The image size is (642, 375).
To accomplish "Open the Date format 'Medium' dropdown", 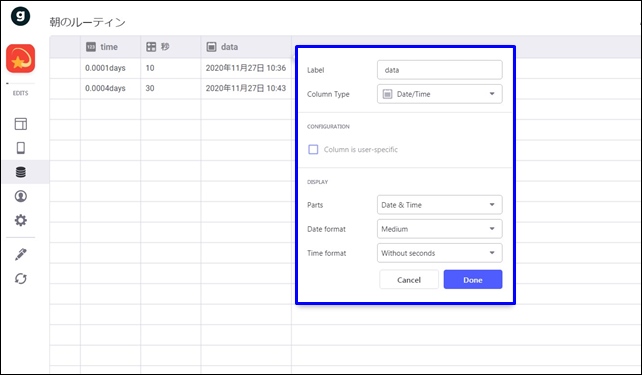I will point(439,229).
